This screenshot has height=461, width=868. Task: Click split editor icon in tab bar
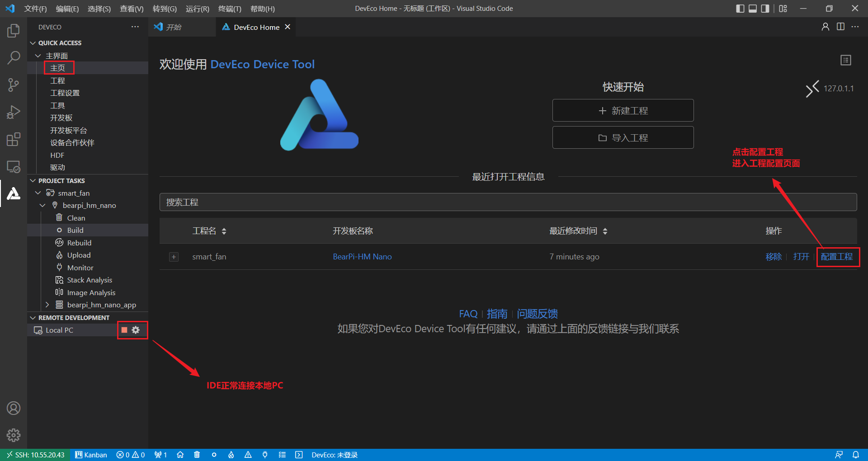click(x=840, y=27)
